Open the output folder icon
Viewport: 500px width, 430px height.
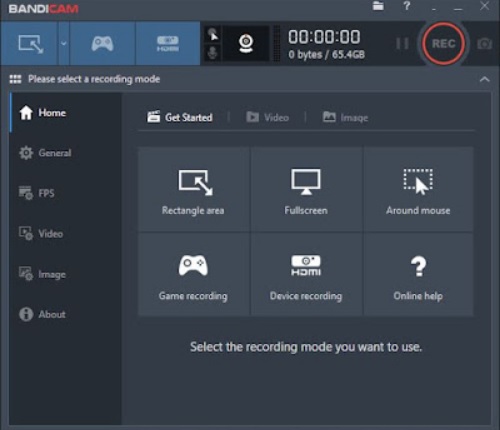coord(378,6)
